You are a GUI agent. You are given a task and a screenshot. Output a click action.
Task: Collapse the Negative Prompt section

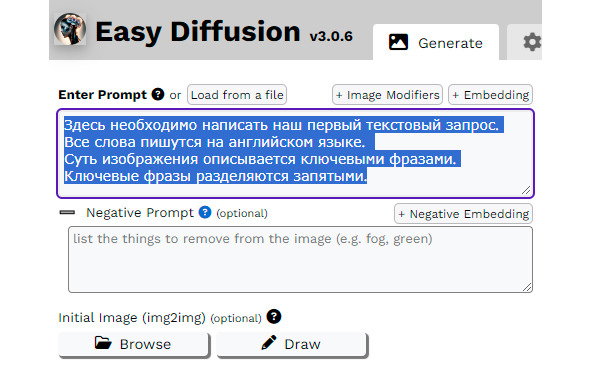pos(67,213)
